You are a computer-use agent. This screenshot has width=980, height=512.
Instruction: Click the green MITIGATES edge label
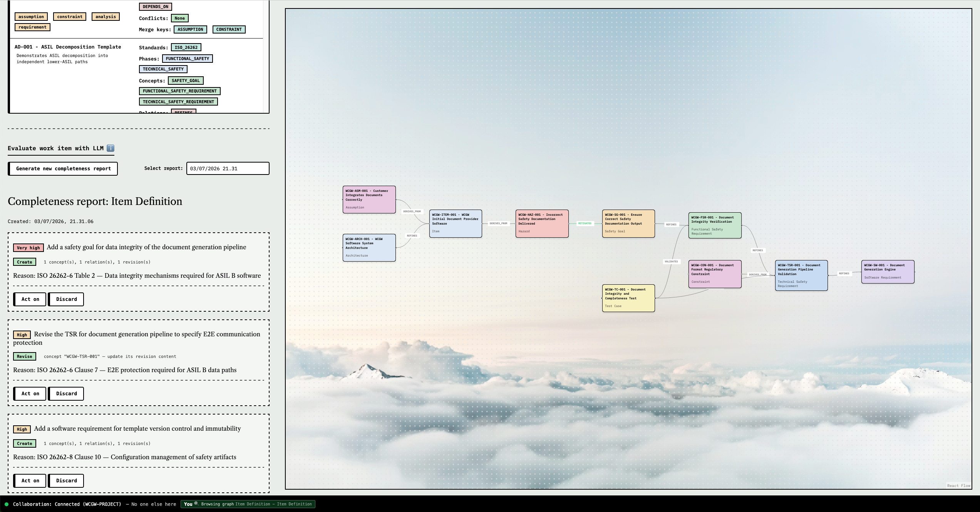[585, 223]
